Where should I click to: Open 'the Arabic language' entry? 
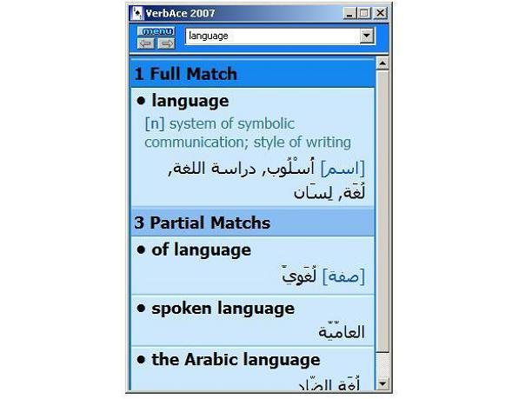(x=236, y=360)
